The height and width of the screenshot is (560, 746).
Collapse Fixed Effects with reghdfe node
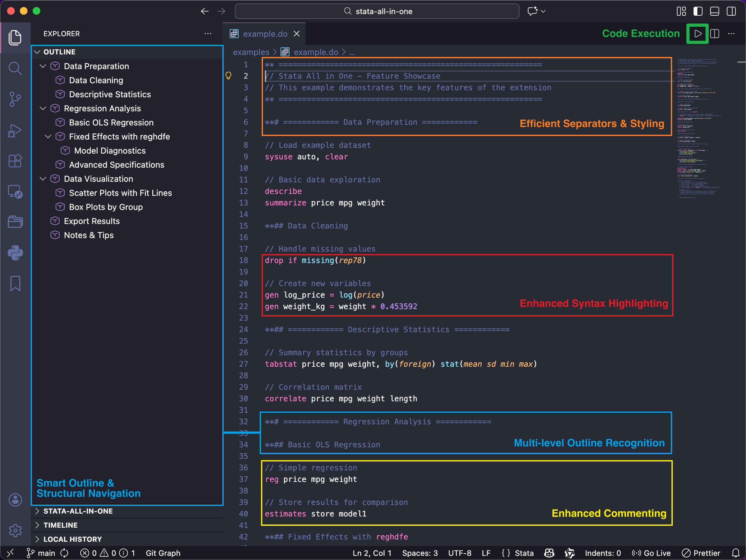tap(48, 137)
